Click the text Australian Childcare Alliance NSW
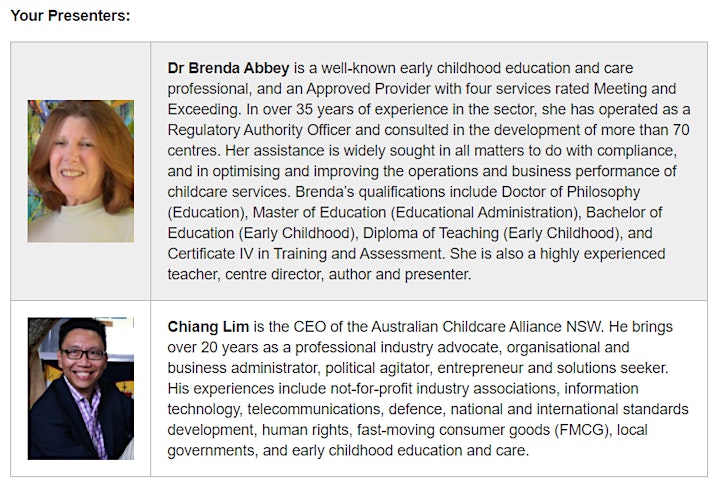The height and width of the screenshot is (490, 720). [486, 327]
